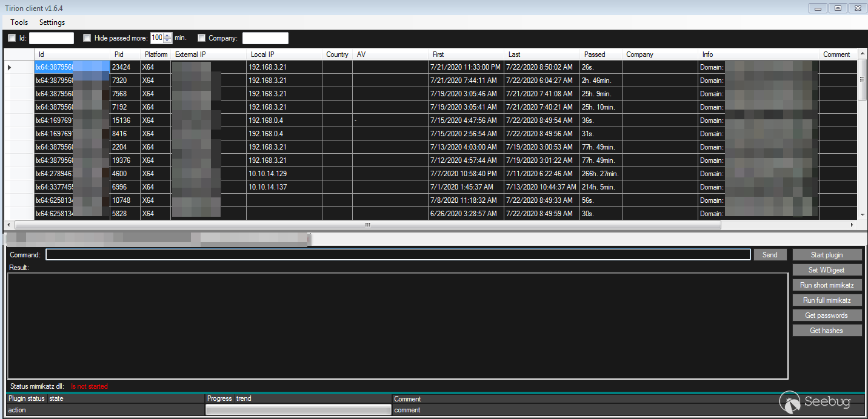Click Local IP cell 10.10.14.137
Viewport: 868px width, 419px height.
coord(284,187)
